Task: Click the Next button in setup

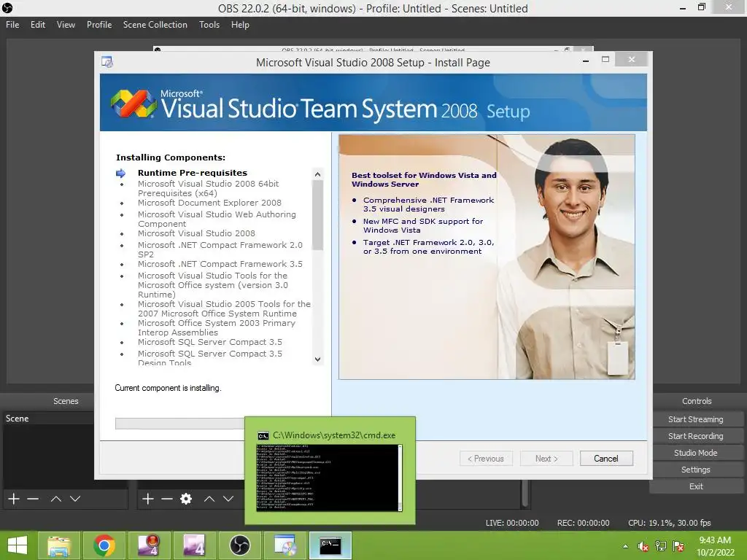Action: click(x=546, y=459)
